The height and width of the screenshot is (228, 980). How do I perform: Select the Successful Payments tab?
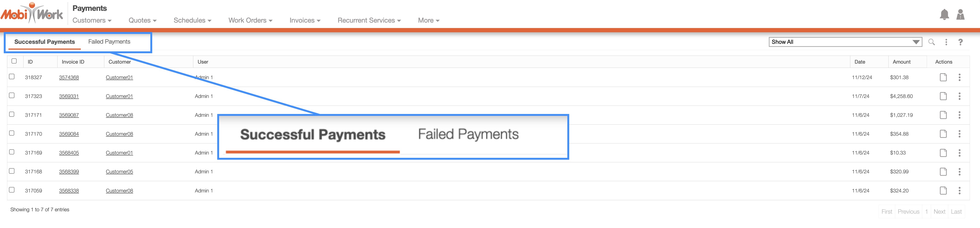tap(44, 42)
